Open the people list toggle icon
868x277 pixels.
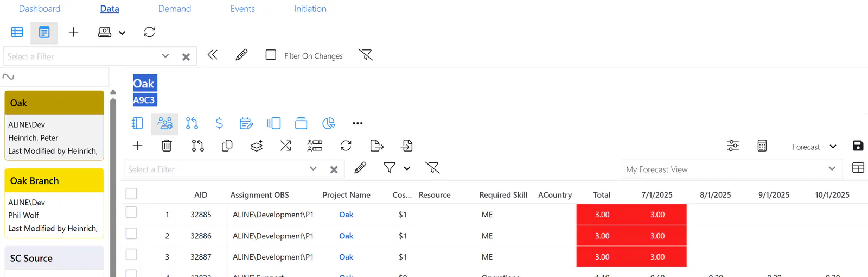(x=315, y=146)
